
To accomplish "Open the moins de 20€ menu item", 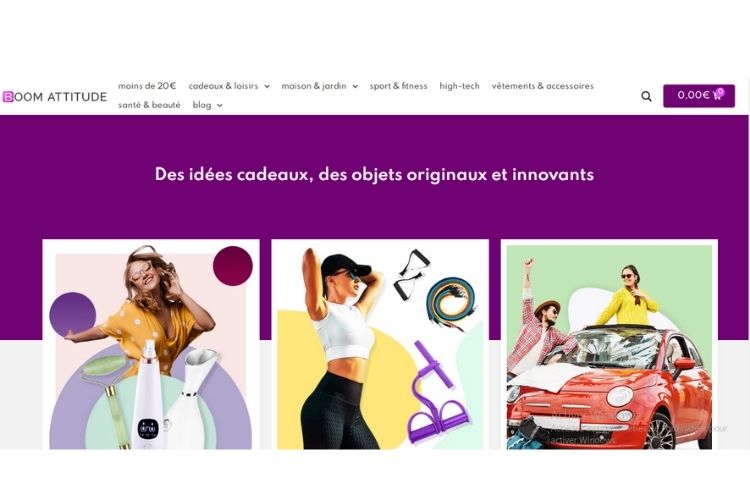I will click(x=147, y=86).
